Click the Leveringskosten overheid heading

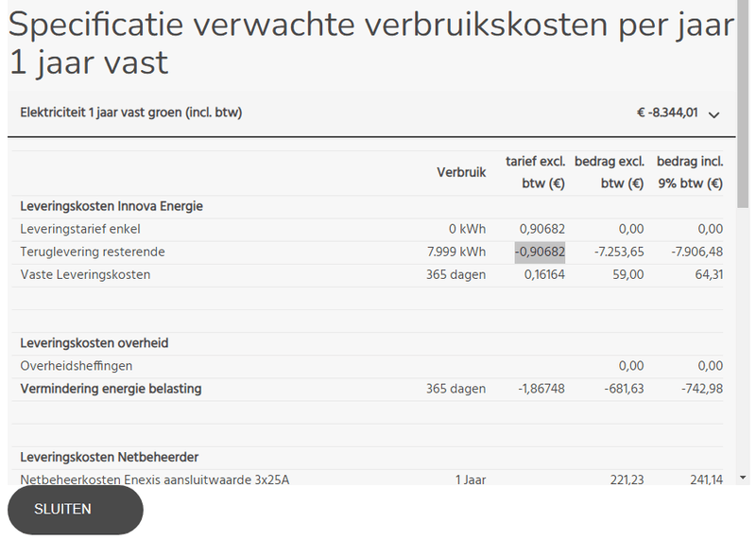[94, 342]
